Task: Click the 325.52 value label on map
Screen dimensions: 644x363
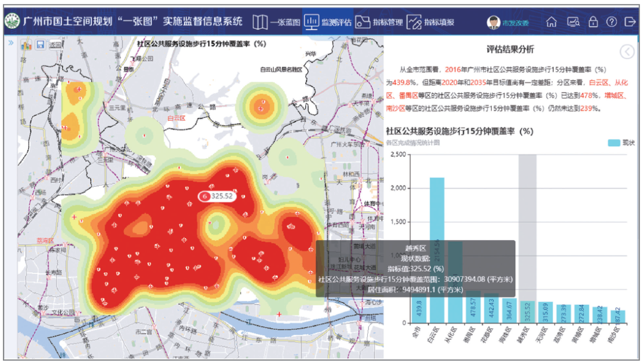Action: tap(217, 196)
